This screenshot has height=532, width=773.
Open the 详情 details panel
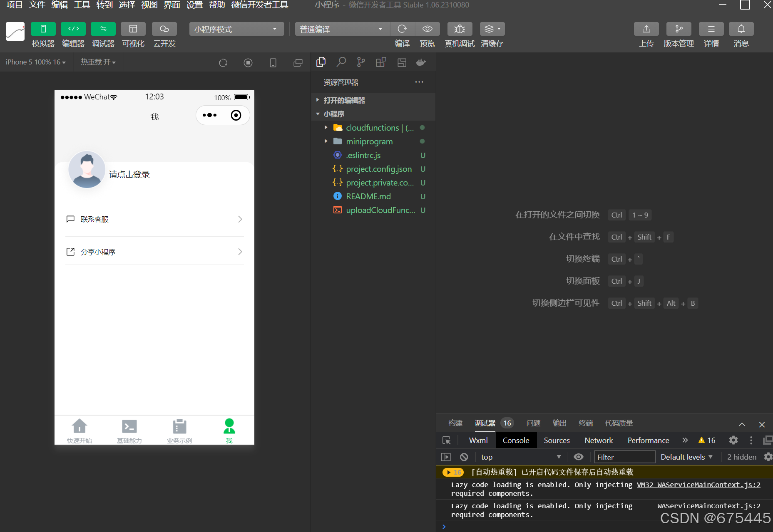click(x=711, y=29)
